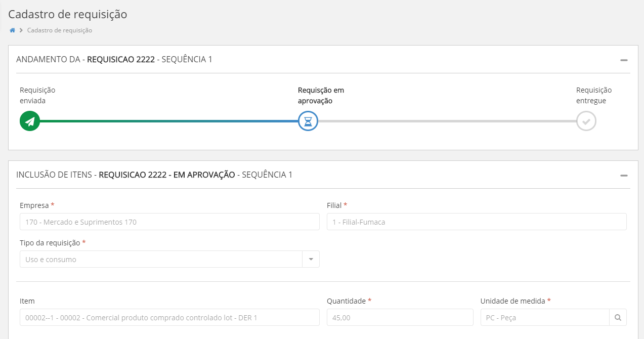The width and height of the screenshot is (644, 339).
Task: Click the PC - Peça unit field
Action: (x=544, y=318)
